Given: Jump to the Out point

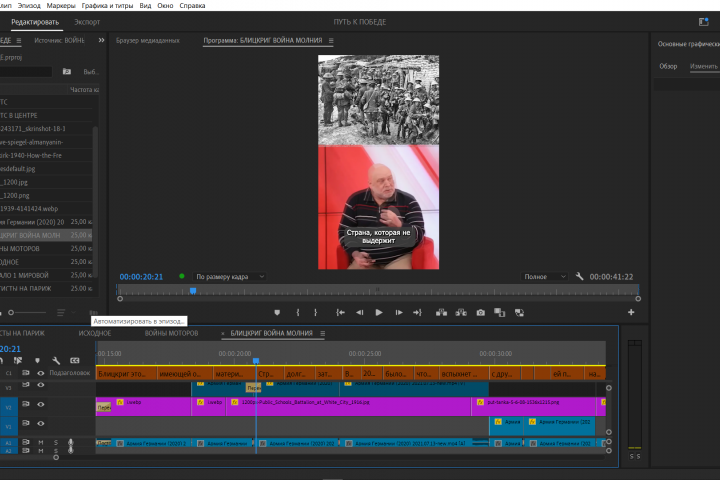Looking at the screenshot, I should [417, 312].
